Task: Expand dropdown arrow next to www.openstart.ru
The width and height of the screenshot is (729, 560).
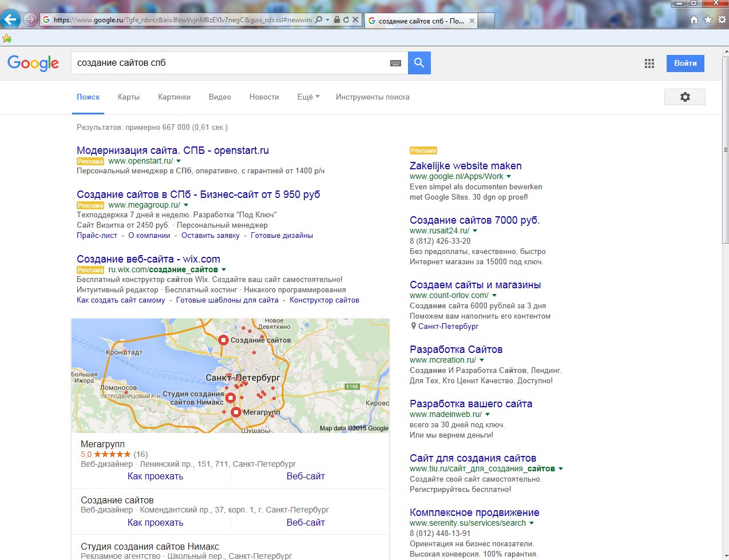Action: pos(179,161)
